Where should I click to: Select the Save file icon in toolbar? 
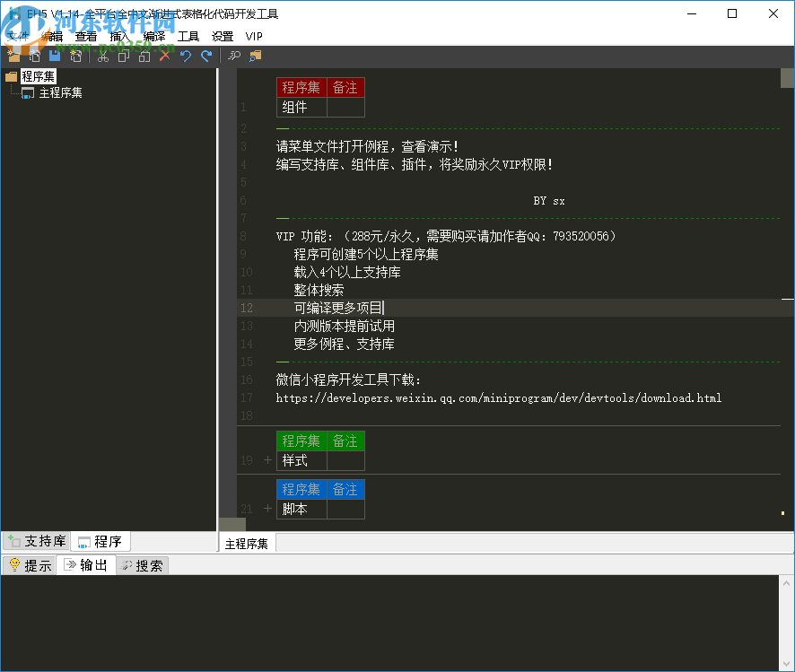pos(54,56)
